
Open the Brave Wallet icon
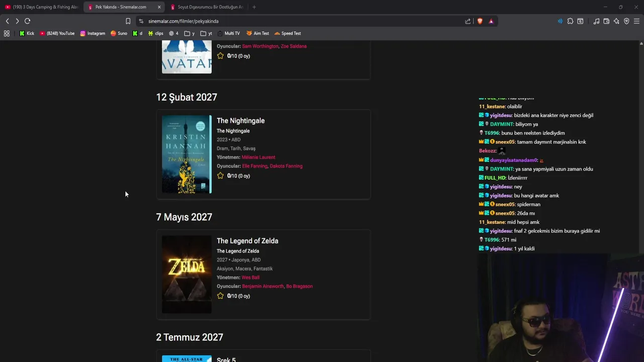(606, 21)
